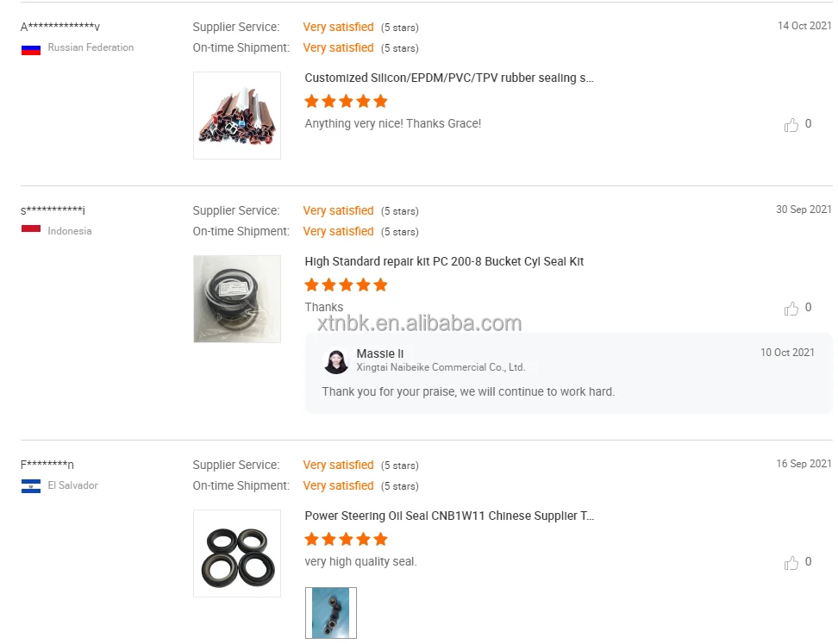Open the Bucket Cyl Seal Kit thumbnail
The height and width of the screenshot is (644, 838).
(237, 299)
